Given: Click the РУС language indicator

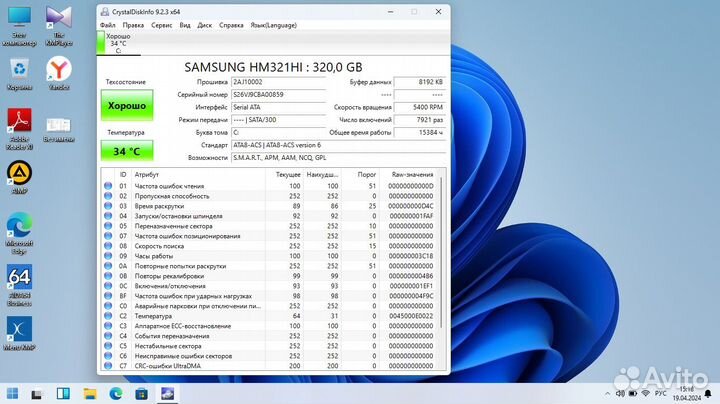Looking at the screenshot, I should coord(660,394).
